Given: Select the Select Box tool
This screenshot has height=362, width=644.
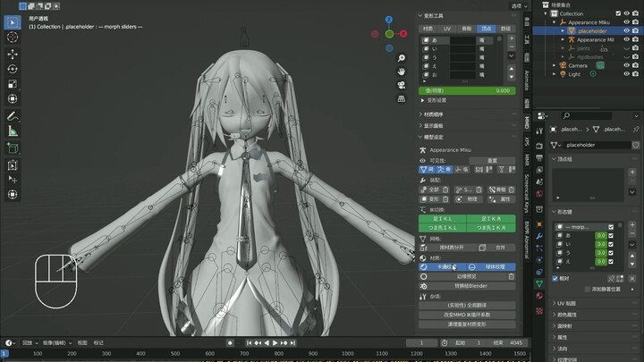Looking at the screenshot, I should pos(13,22).
